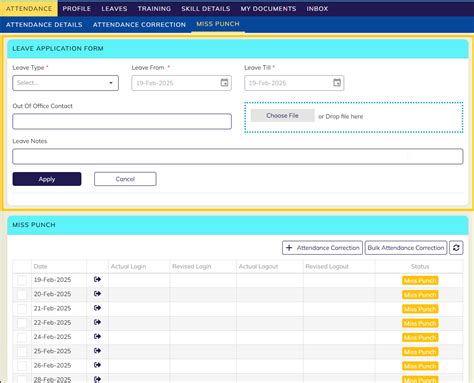This screenshot has height=383, width=474.
Task: Click the punch arrow icon for 26-Feb-2025
Action: (x=97, y=365)
